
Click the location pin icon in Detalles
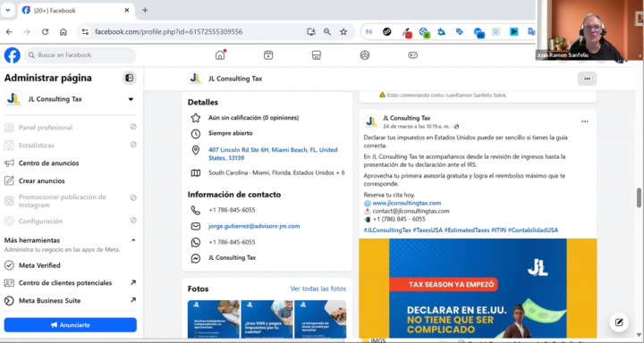196,150
